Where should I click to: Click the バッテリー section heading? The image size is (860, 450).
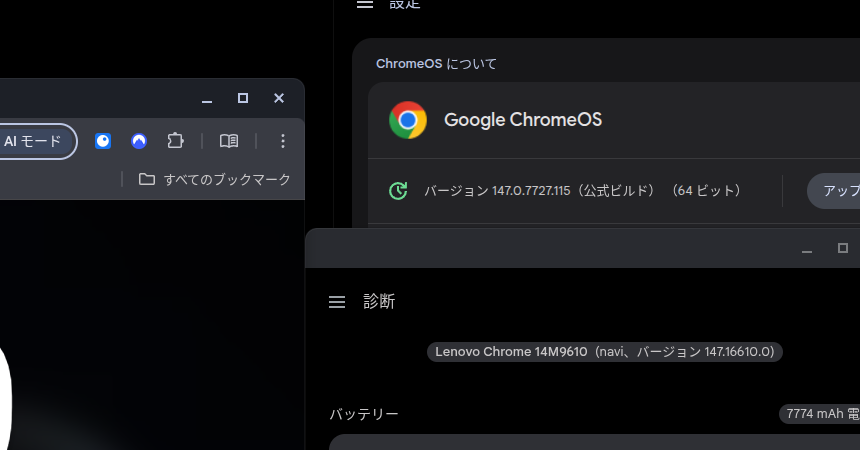point(364,414)
